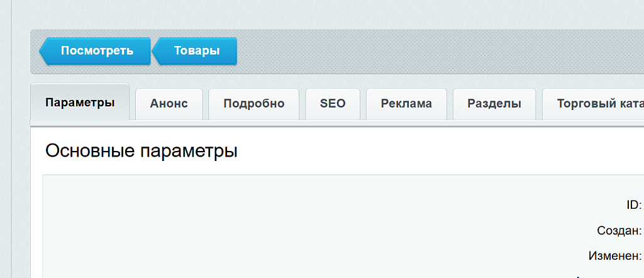Click the ID field label

click(x=633, y=205)
